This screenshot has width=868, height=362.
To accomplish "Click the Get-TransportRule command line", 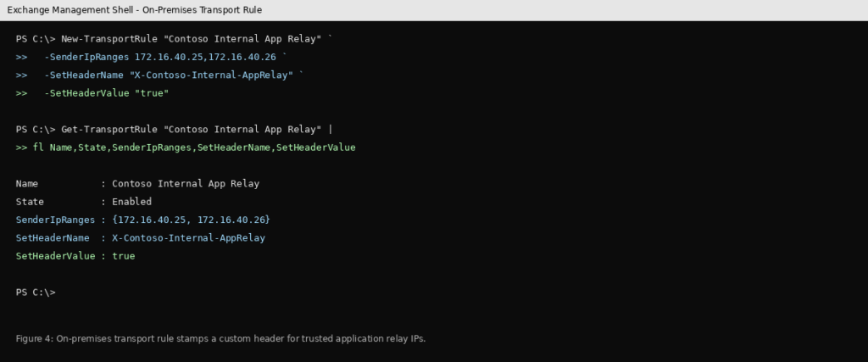I will 175,130.
